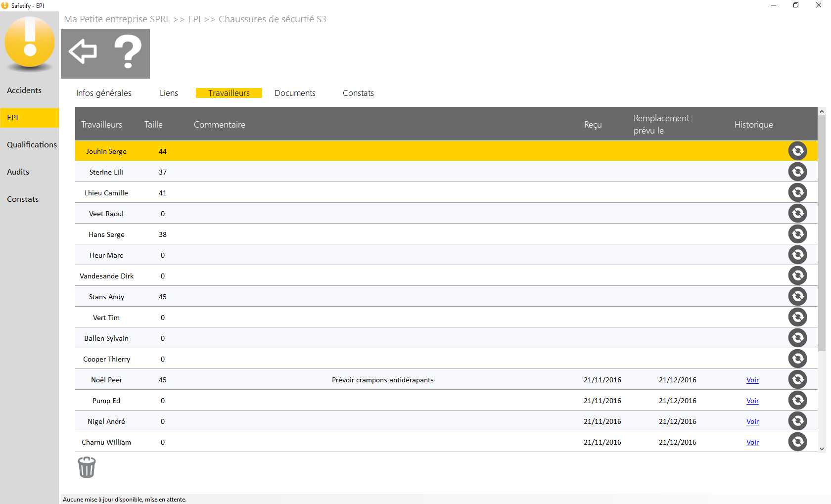Select worker Stans Andy

pyautogui.click(x=106, y=297)
